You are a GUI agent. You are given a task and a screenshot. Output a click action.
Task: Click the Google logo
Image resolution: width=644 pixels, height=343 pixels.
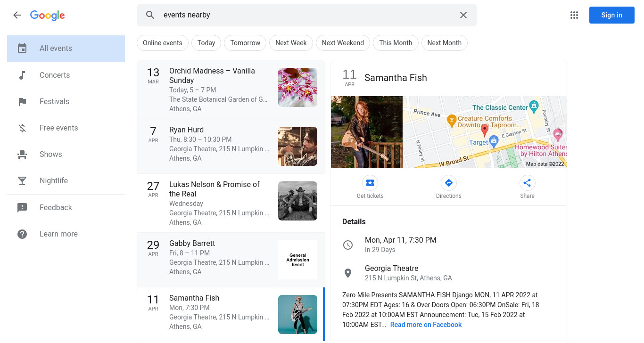(x=48, y=16)
